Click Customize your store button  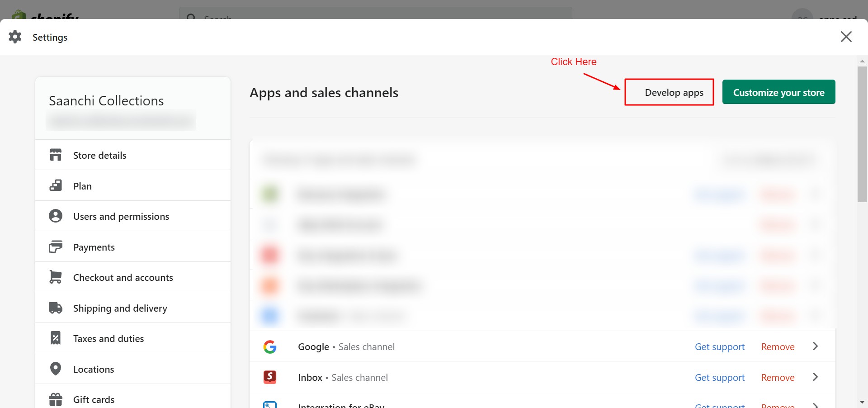tap(778, 92)
